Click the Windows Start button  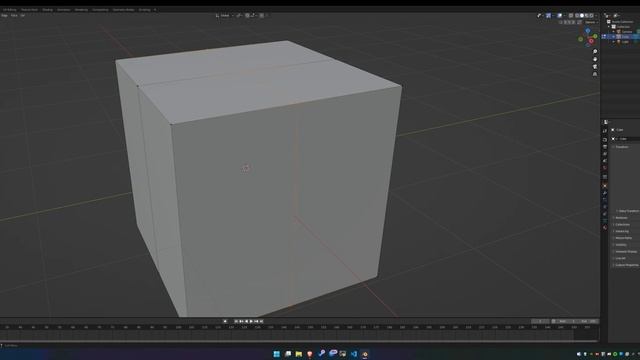[276, 354]
